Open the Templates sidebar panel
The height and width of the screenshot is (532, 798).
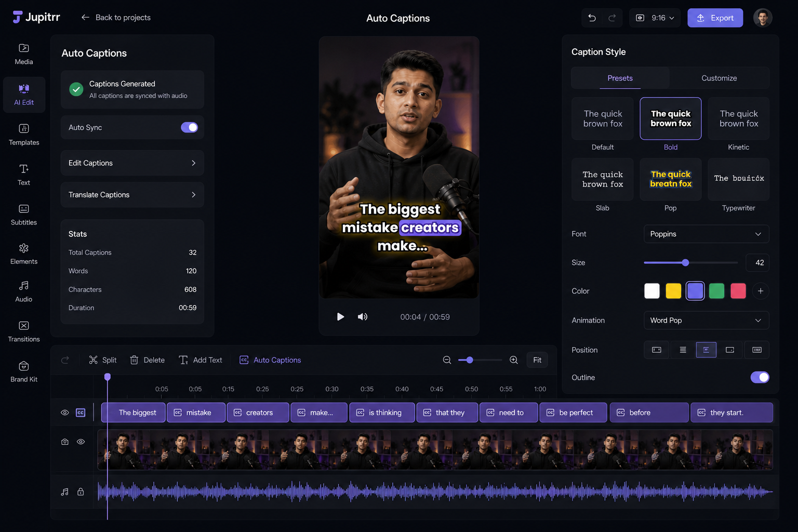tap(24, 135)
